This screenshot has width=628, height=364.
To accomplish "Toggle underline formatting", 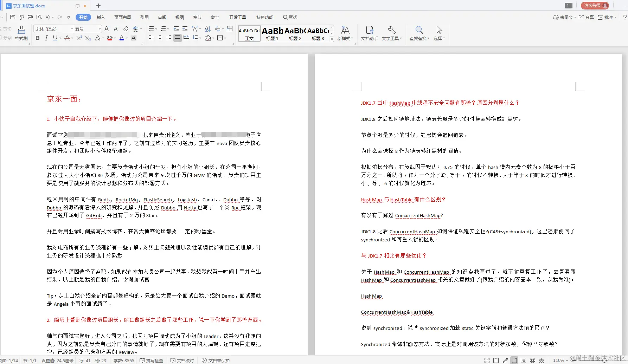I will coord(55,38).
